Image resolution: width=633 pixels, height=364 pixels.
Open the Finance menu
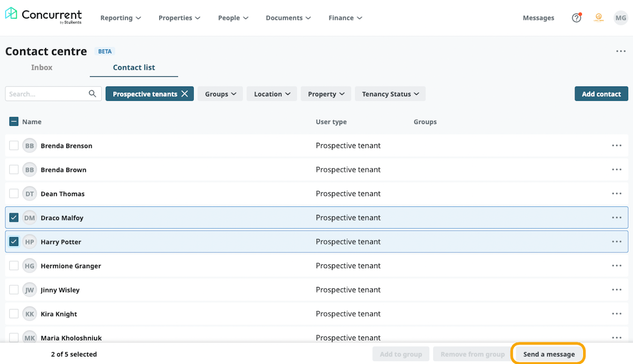tap(345, 18)
